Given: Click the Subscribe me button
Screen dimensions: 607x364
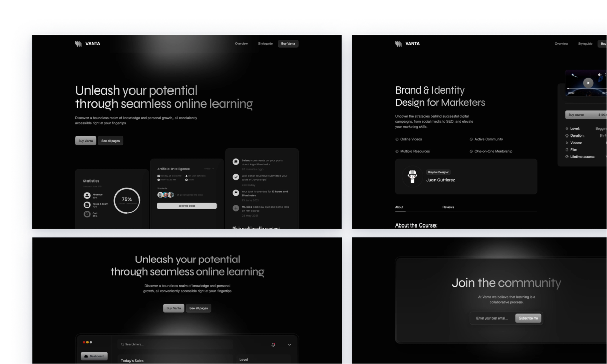Looking at the screenshot, I should (529, 318).
